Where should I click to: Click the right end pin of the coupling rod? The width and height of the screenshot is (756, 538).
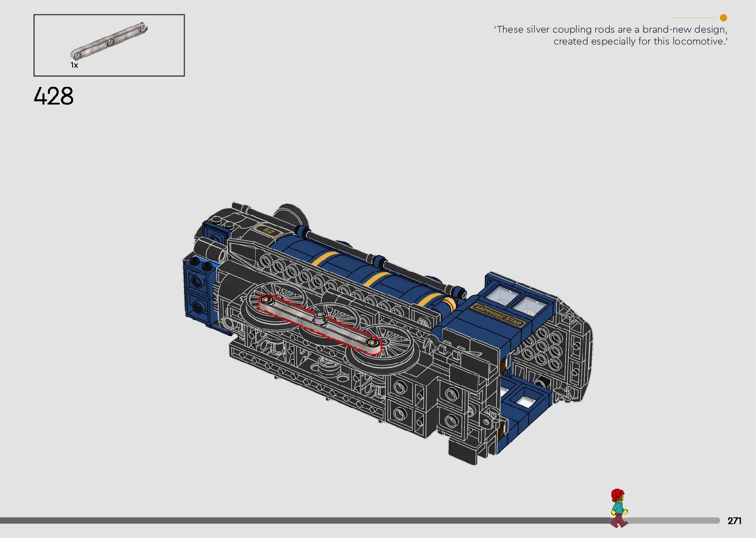pos(373,343)
